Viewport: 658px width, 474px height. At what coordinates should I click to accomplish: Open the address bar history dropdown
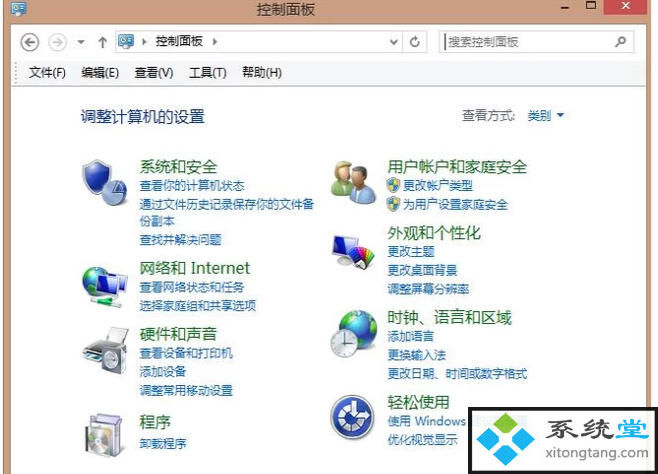(x=394, y=42)
